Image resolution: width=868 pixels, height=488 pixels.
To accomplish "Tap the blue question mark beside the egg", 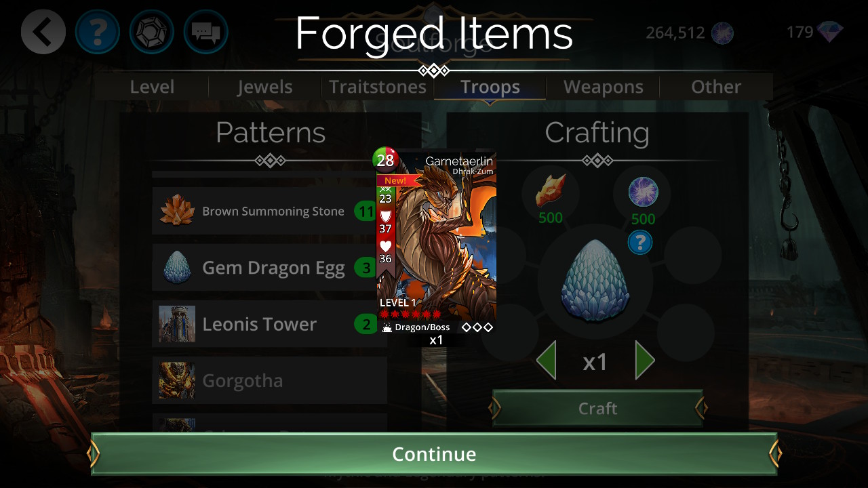I will (x=639, y=242).
